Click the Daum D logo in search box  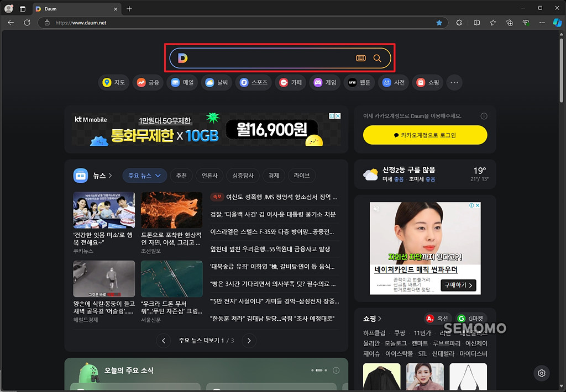point(182,58)
